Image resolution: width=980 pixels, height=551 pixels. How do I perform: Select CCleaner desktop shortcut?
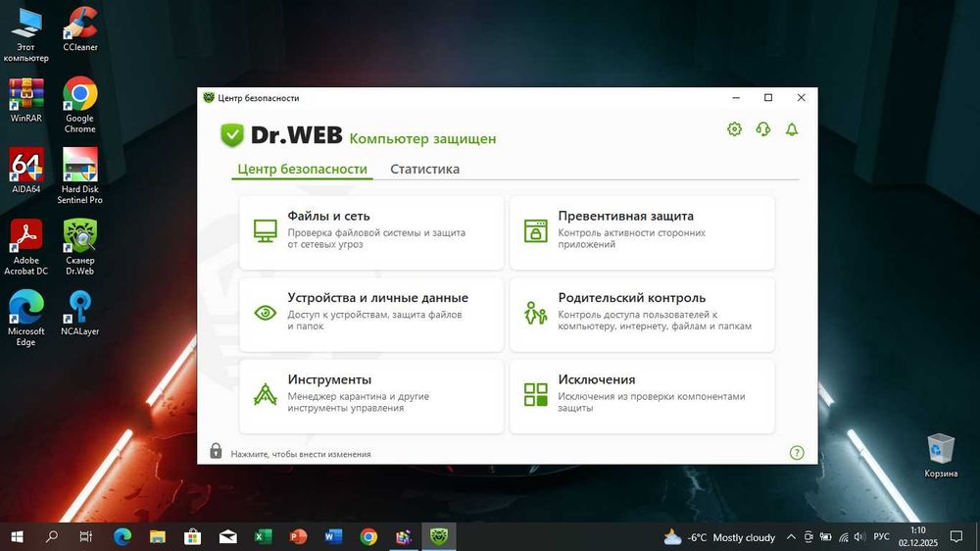tap(80, 29)
